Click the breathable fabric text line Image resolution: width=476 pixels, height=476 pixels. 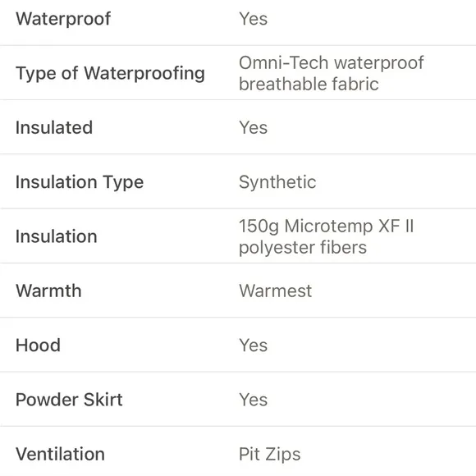pyautogui.click(x=309, y=84)
